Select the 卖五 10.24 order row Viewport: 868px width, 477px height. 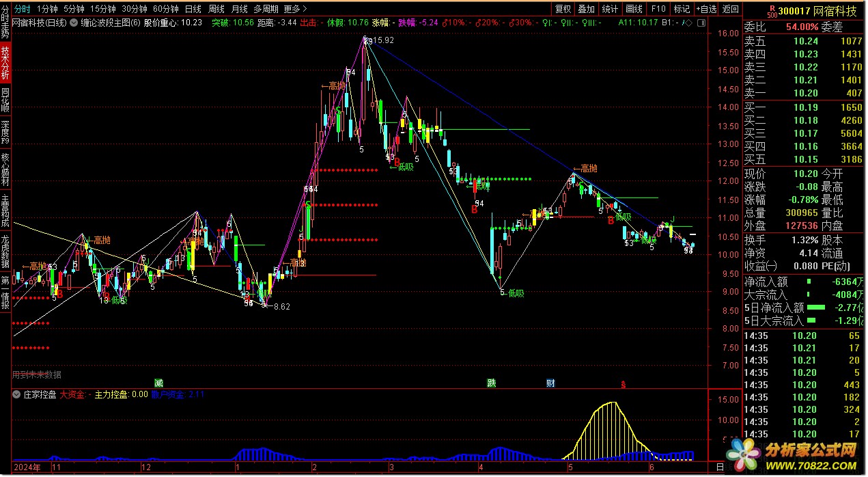pyautogui.click(x=804, y=40)
